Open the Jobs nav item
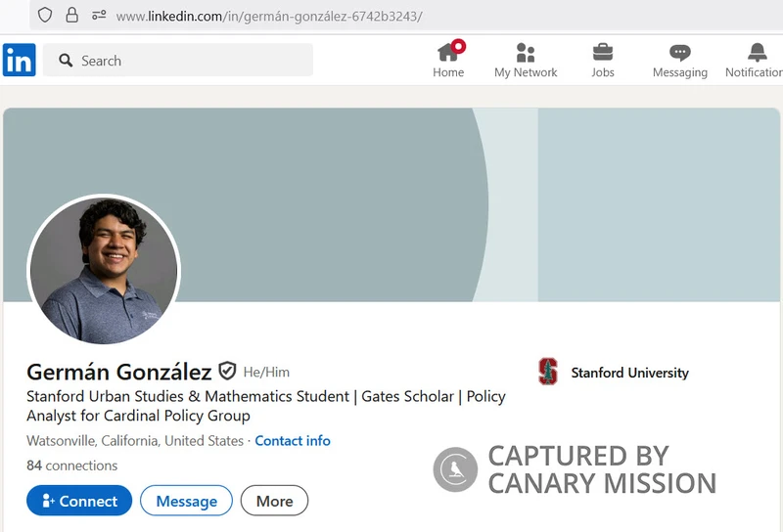Screen dimensions: 783x532 click(x=603, y=60)
